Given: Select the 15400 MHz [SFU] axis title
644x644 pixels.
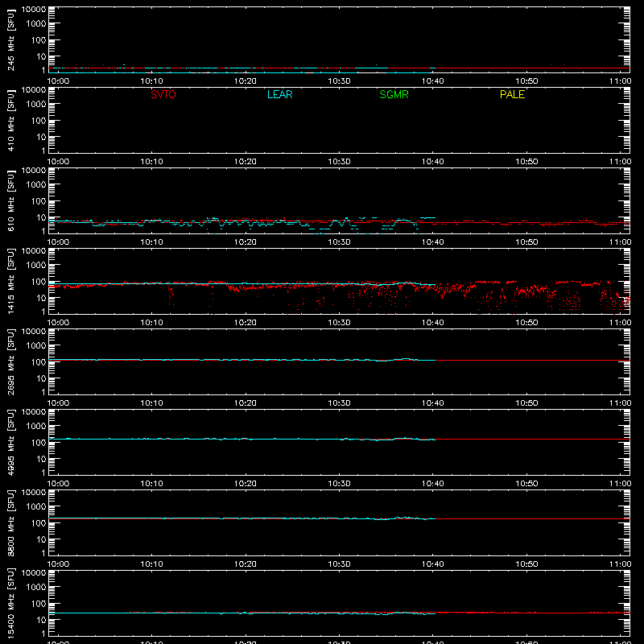Looking at the screenshot, I should pos(11,603).
